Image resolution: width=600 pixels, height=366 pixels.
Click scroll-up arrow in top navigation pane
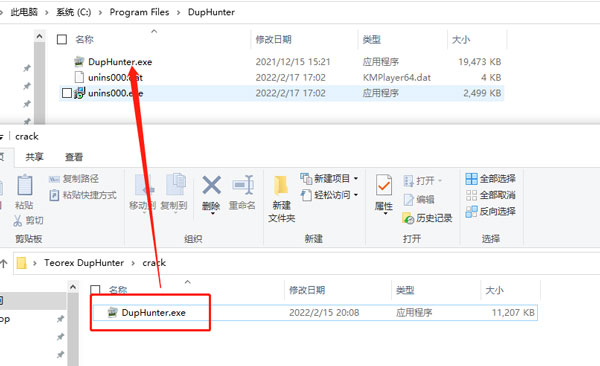tap(39, 37)
